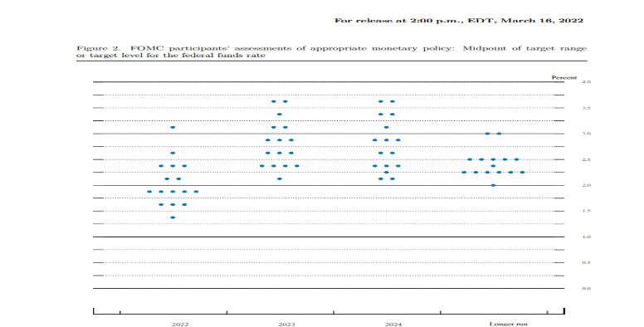Click the 1.0 axis value
The height and width of the screenshot is (327, 644).
(x=586, y=237)
